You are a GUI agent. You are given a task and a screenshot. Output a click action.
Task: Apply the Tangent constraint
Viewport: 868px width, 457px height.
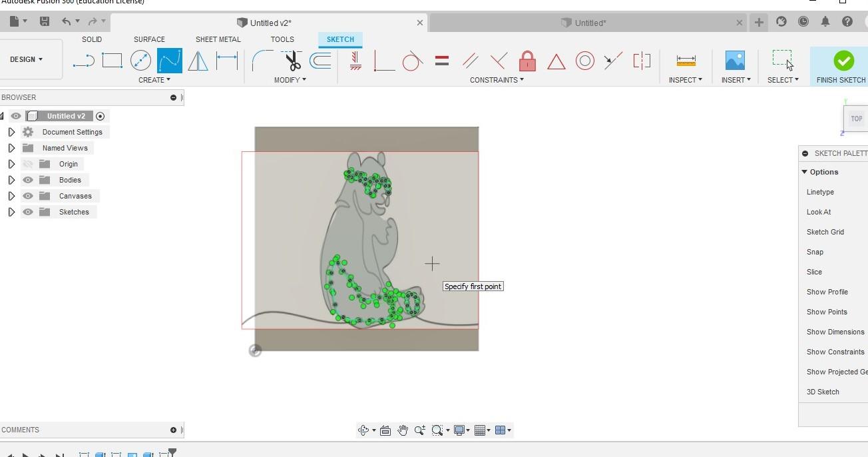point(413,61)
